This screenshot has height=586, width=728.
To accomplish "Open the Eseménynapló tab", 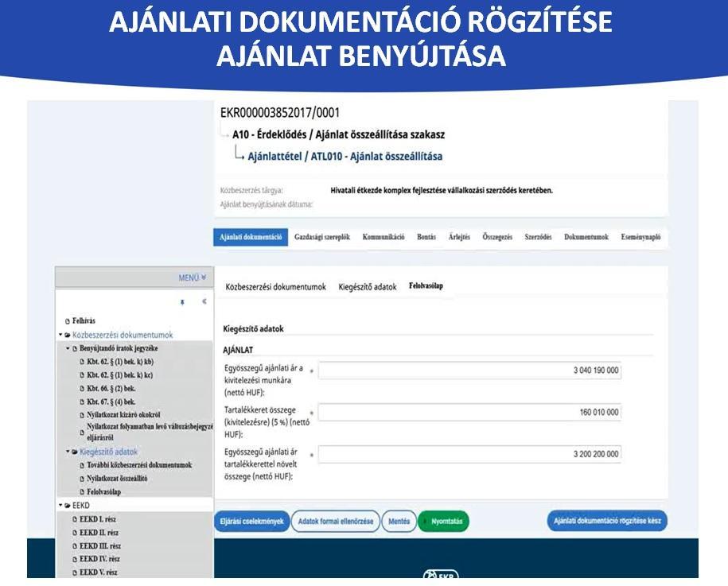I will pos(640,237).
